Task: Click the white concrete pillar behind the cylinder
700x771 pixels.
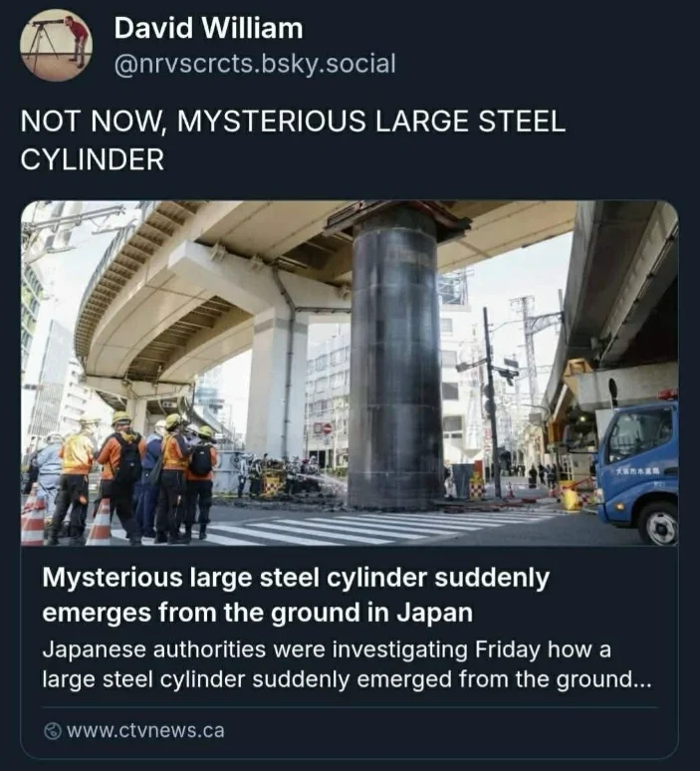Action: pos(278,384)
